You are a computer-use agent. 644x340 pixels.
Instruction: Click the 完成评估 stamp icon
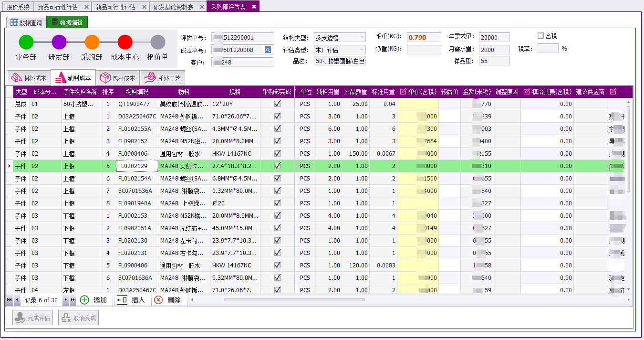click(x=20, y=318)
